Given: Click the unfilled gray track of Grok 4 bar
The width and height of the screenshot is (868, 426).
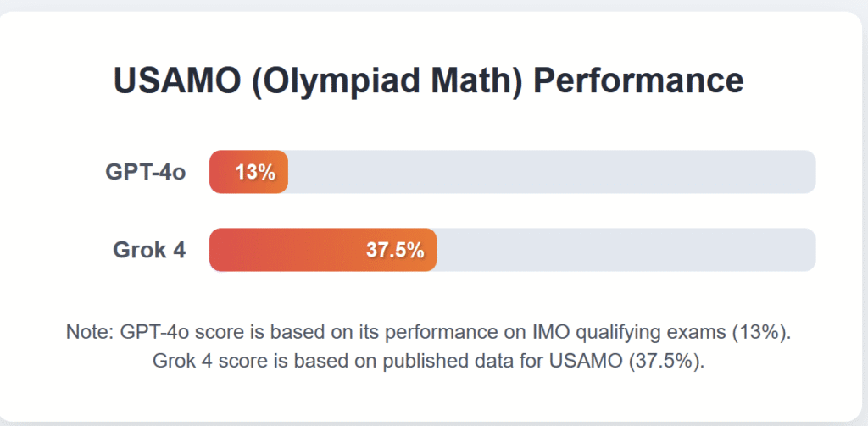Looking at the screenshot, I should pos(626,250).
